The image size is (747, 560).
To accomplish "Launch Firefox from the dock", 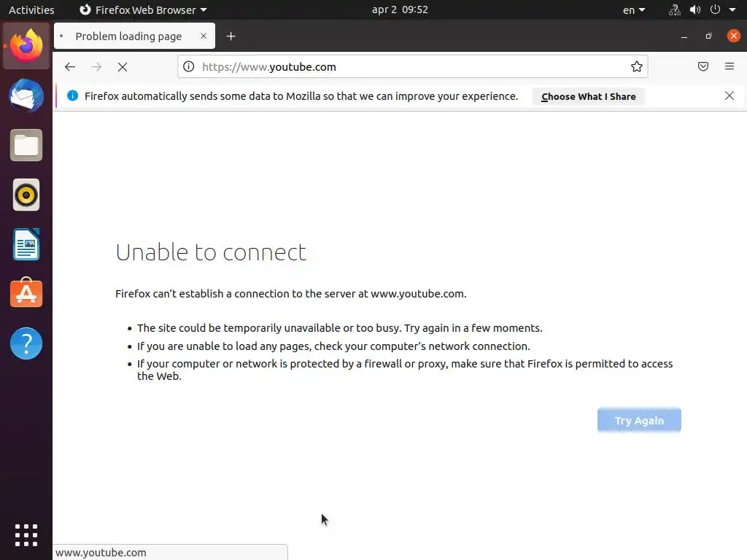I will click(x=26, y=46).
